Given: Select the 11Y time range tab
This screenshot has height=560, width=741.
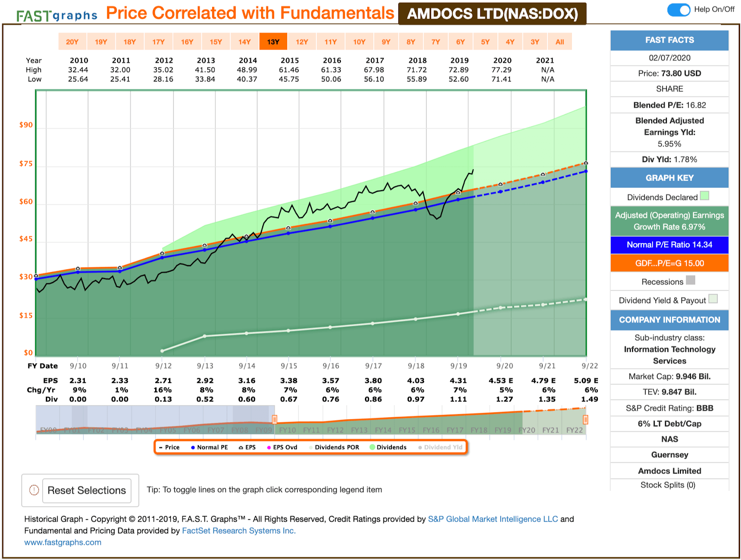Looking at the screenshot, I should [331, 42].
